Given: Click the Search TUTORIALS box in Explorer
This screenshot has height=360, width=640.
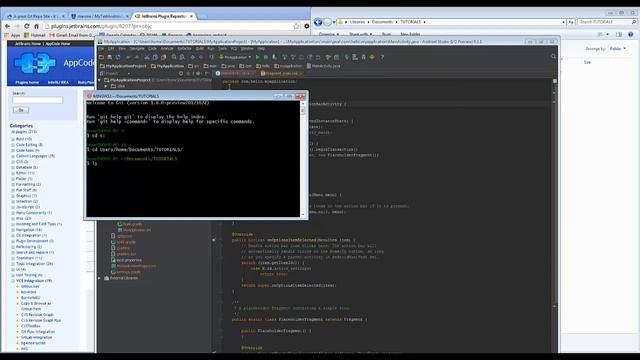Looking at the screenshot, I should (607, 22).
